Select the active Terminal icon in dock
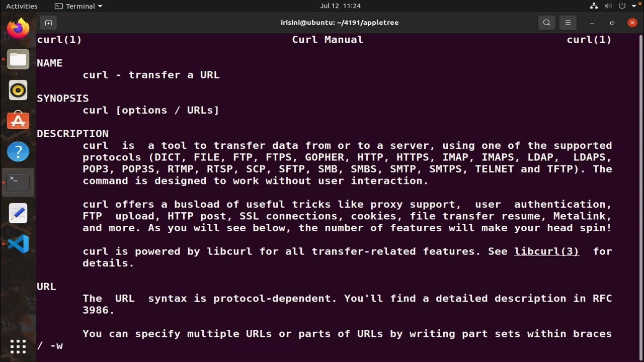644x362 pixels. coord(18,182)
